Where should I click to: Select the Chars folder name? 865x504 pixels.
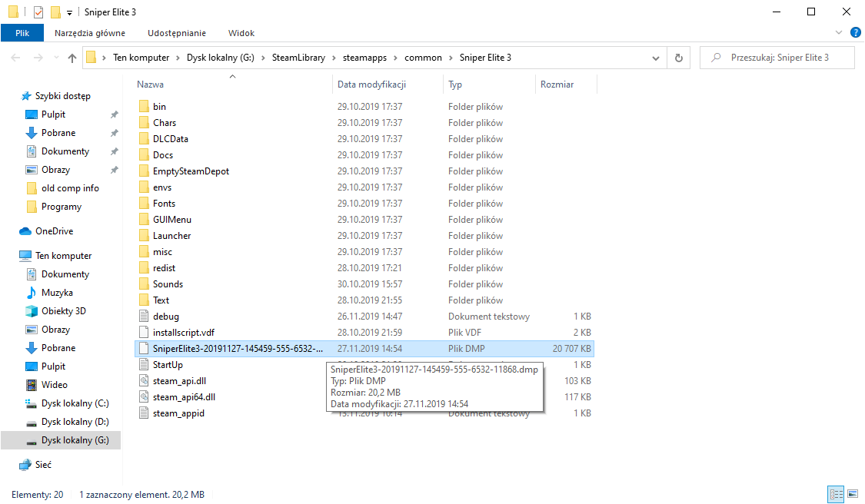pos(165,122)
